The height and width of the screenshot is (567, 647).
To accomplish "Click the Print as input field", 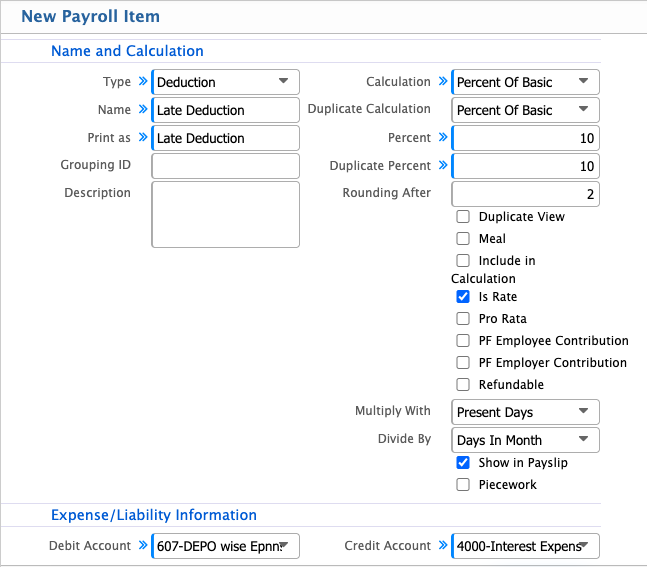I will (x=225, y=138).
